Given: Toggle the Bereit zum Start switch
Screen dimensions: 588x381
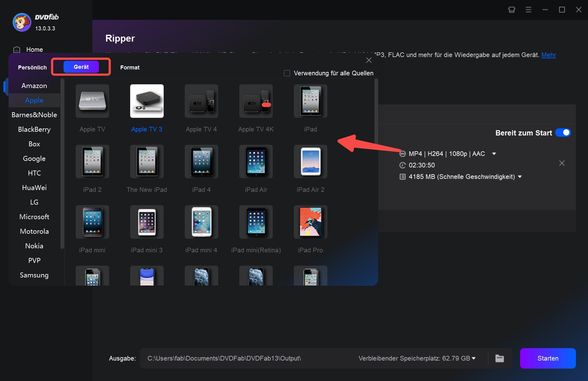Looking at the screenshot, I should coord(563,133).
